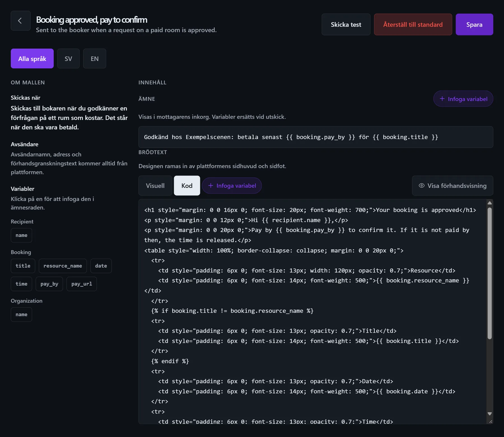
Task: Insert the Recipient name variable chip
Action: pyautogui.click(x=22, y=235)
